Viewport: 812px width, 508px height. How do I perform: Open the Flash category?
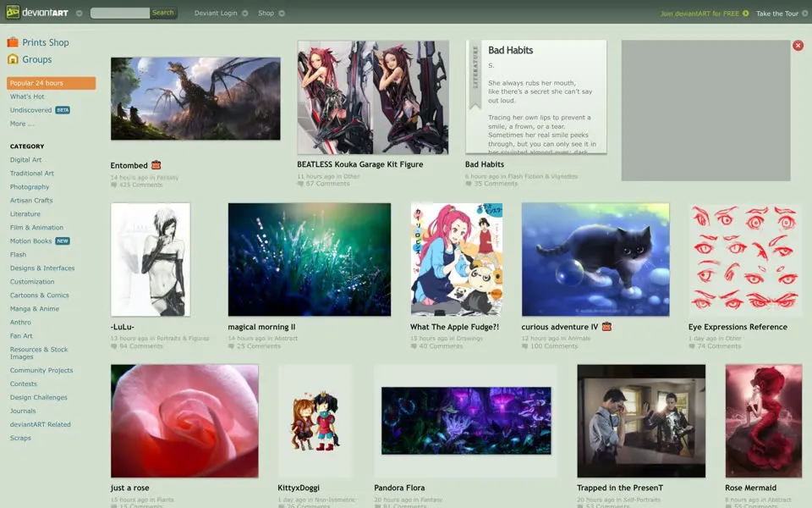(x=18, y=255)
